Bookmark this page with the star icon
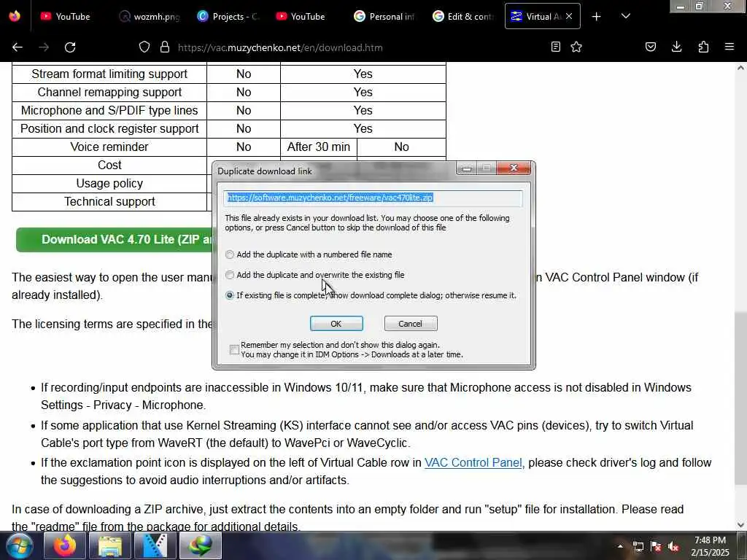747x560 pixels. click(x=576, y=47)
